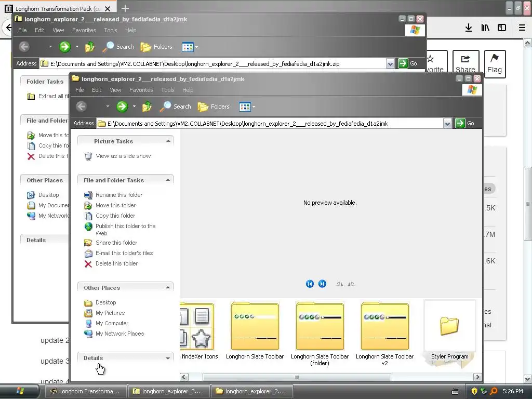Image resolution: width=532 pixels, height=399 pixels.
Task: Rotate counterclockwise button below preview
Action: tap(351, 284)
